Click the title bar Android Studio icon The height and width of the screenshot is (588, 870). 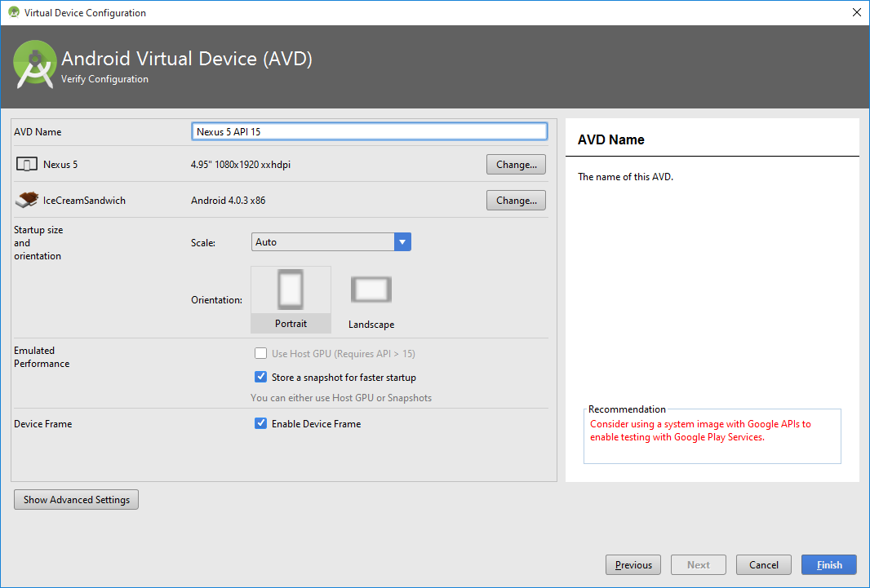14,12
